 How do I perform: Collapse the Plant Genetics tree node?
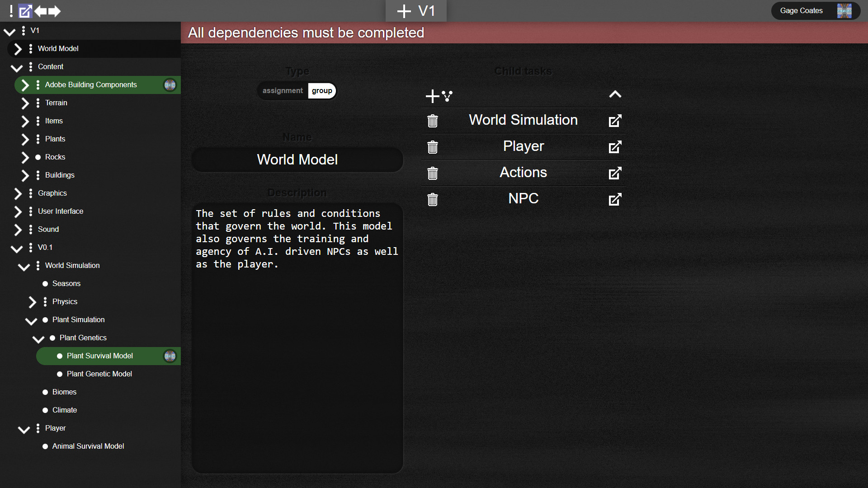click(38, 338)
